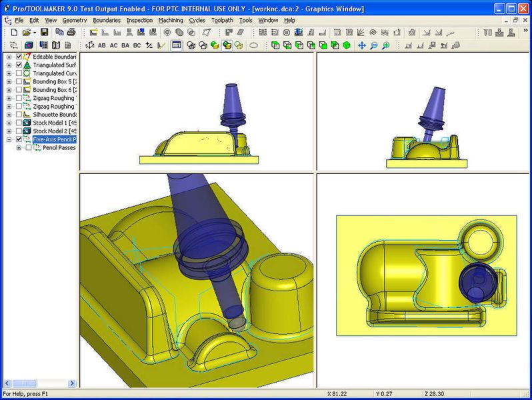
Task: Uncheck the Triangulated Surfaces checkbox
Action: tap(19, 65)
